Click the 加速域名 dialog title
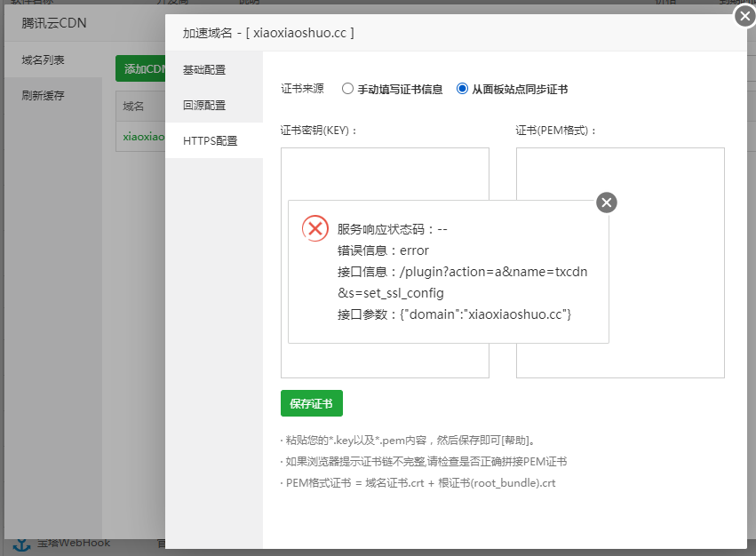Screen dimensions: 756x556 (268, 33)
